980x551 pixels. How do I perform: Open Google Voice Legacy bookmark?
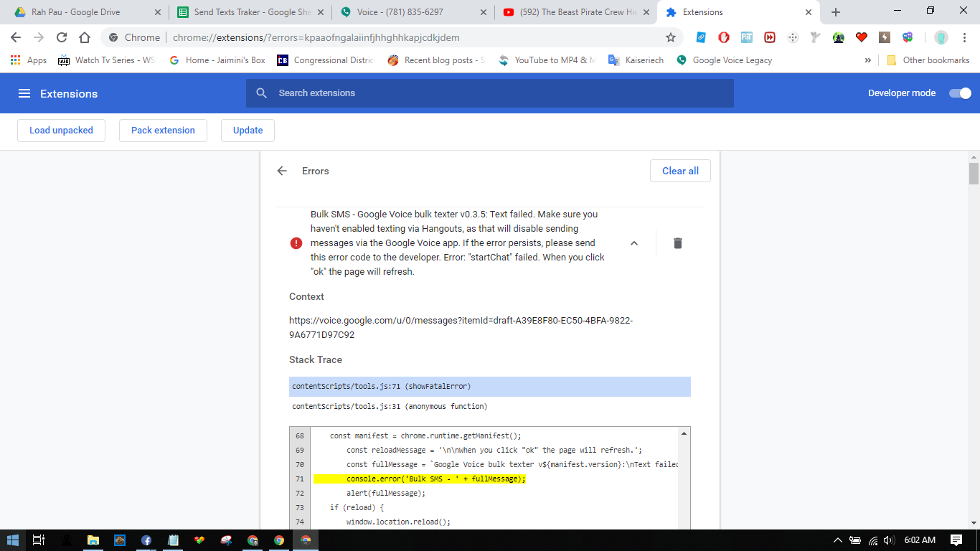[724, 60]
